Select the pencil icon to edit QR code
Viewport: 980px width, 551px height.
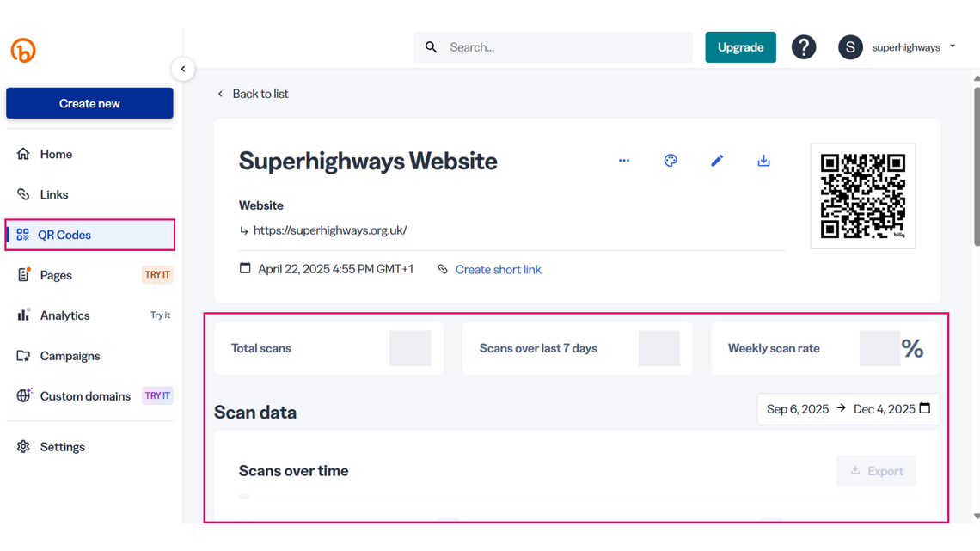[717, 160]
